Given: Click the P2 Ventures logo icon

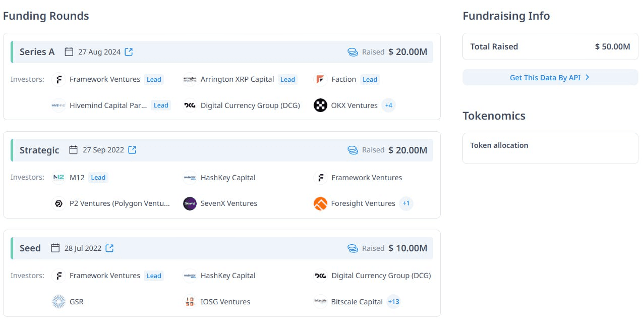Looking at the screenshot, I should [59, 203].
